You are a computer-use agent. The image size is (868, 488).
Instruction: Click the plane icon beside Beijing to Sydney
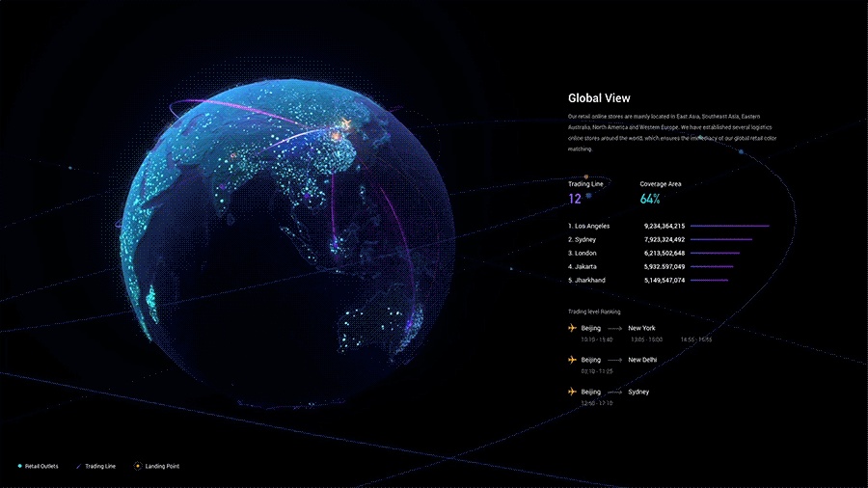(572, 392)
